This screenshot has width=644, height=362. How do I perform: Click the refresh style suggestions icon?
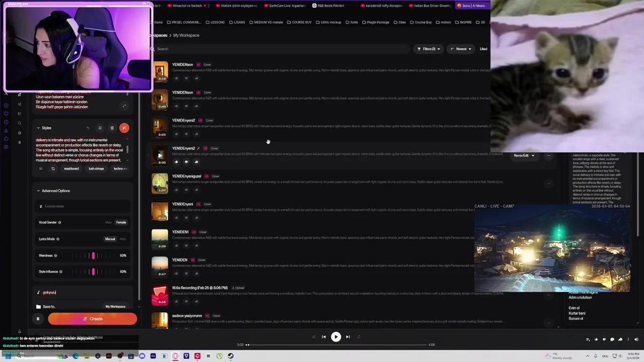(x=53, y=168)
